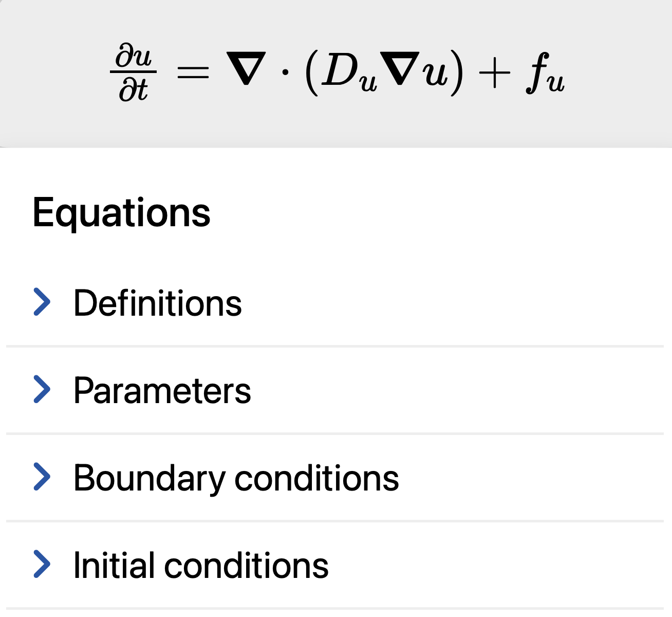Open the Parameters section

click(x=162, y=390)
